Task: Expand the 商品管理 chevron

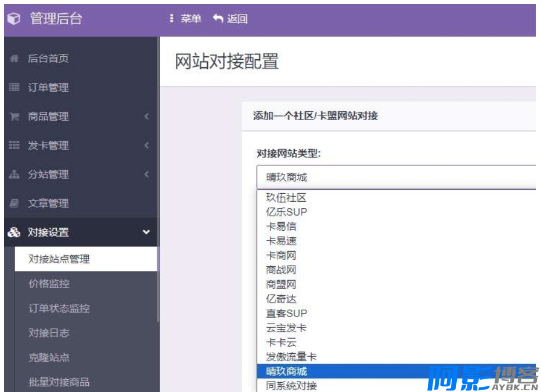Action: tap(147, 116)
